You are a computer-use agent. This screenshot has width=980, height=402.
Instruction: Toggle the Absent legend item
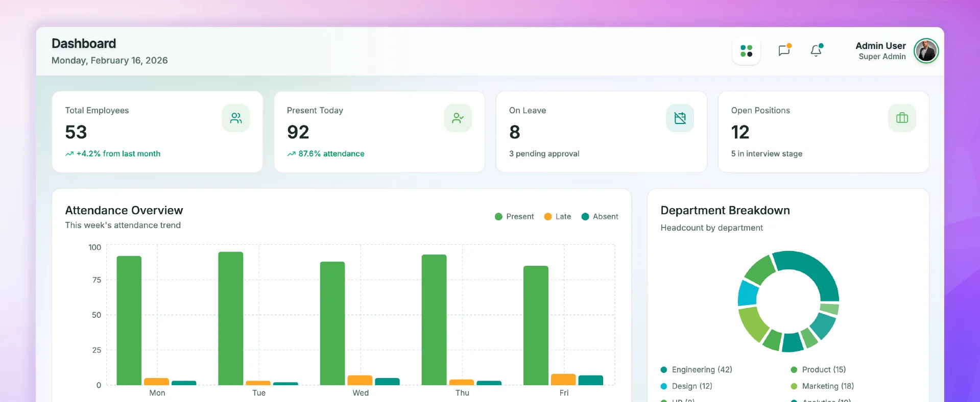600,217
